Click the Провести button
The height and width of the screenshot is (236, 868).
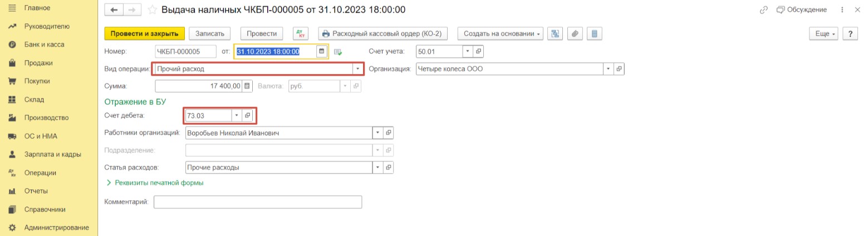click(262, 33)
